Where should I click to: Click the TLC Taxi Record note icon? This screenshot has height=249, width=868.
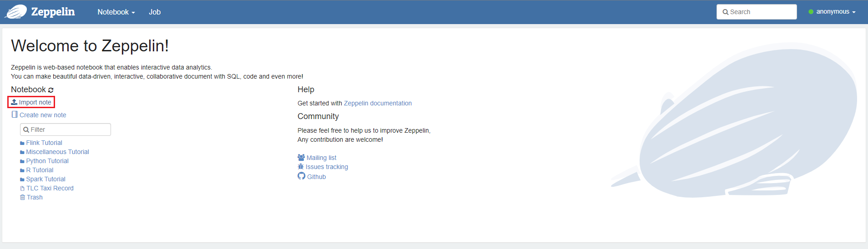22,189
